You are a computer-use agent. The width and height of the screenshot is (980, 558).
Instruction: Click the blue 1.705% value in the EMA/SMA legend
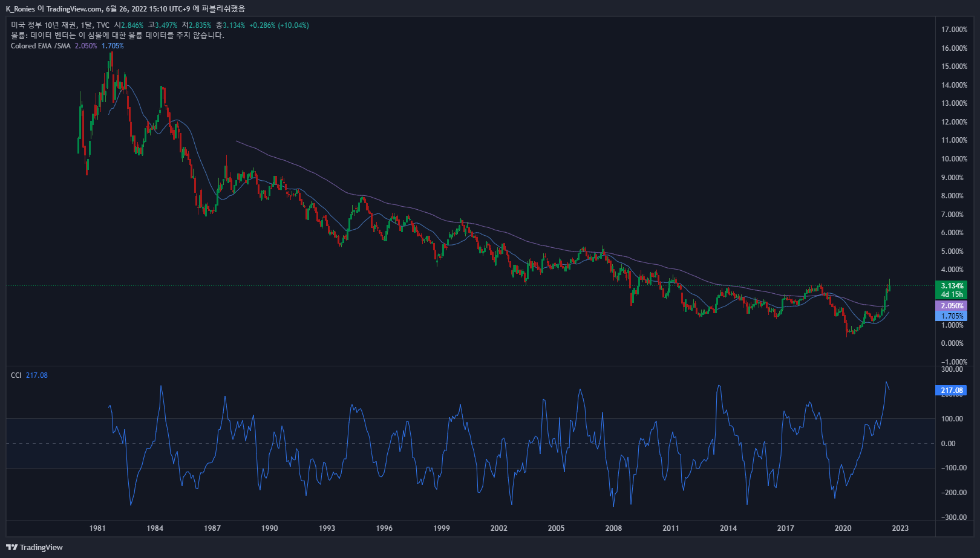tap(113, 46)
